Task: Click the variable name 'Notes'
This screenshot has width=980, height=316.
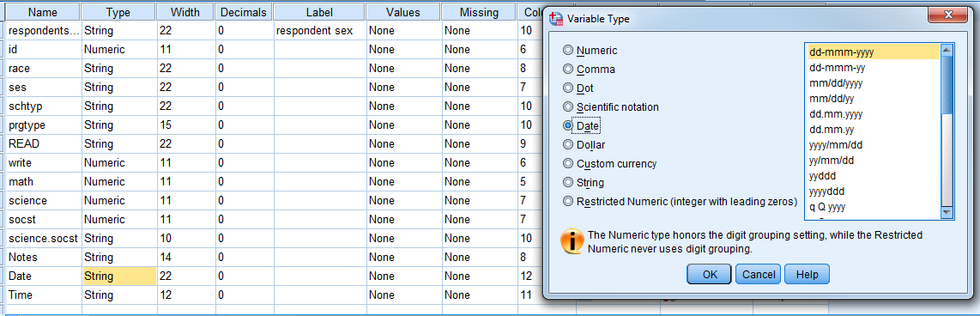Action: pos(22,258)
